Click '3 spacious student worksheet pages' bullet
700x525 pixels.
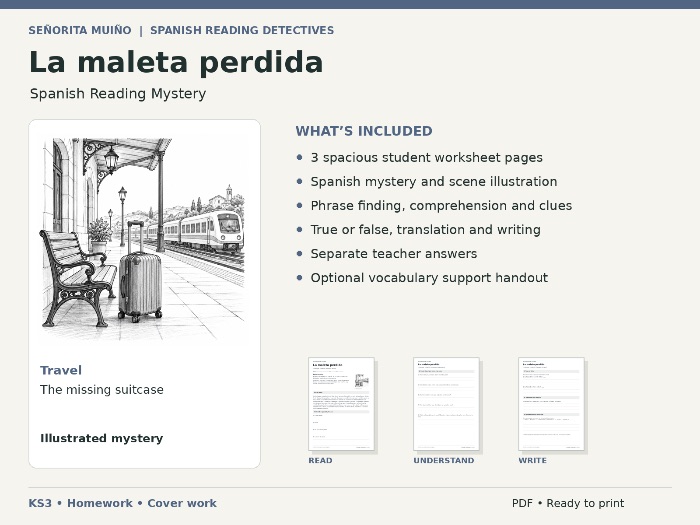pyautogui.click(x=426, y=158)
